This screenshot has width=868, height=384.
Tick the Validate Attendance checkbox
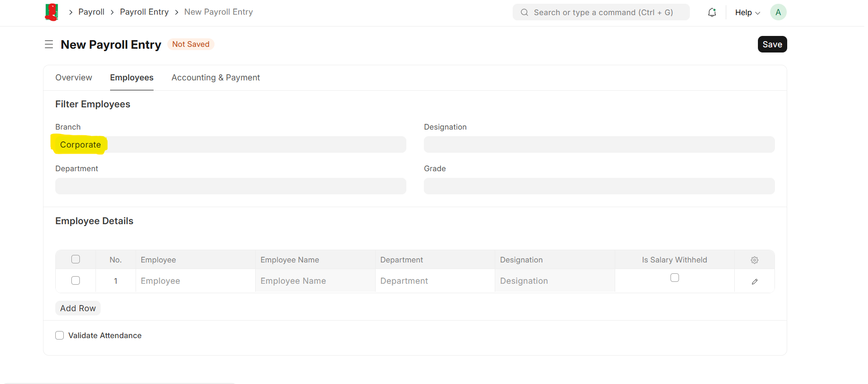[60, 335]
